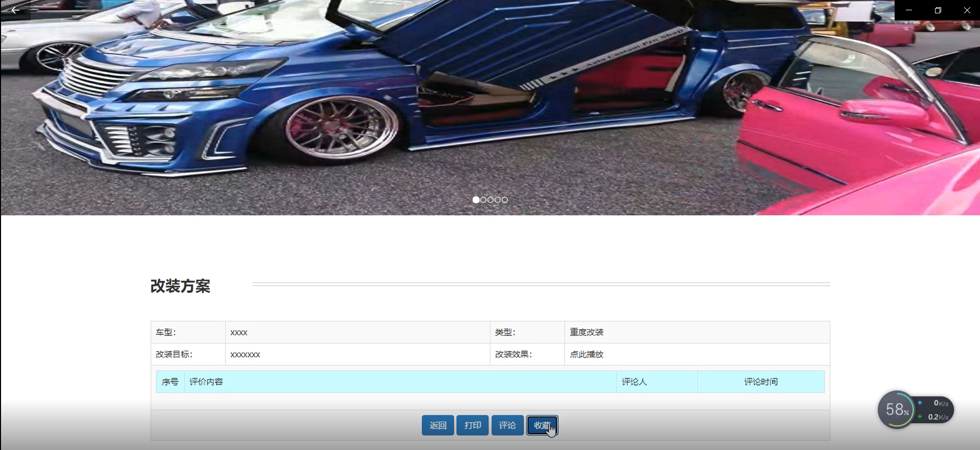Click the 序号 column header
980x450 pixels.
[170, 382]
